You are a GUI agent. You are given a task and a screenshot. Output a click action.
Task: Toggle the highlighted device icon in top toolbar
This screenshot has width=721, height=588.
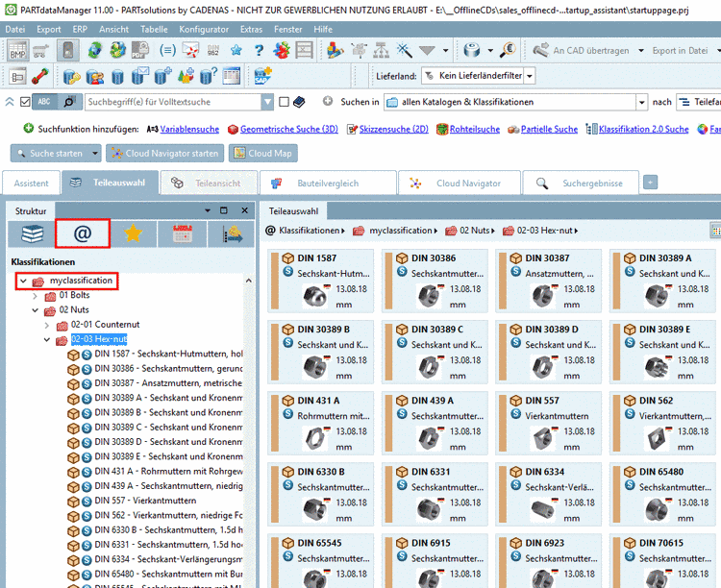[68, 50]
